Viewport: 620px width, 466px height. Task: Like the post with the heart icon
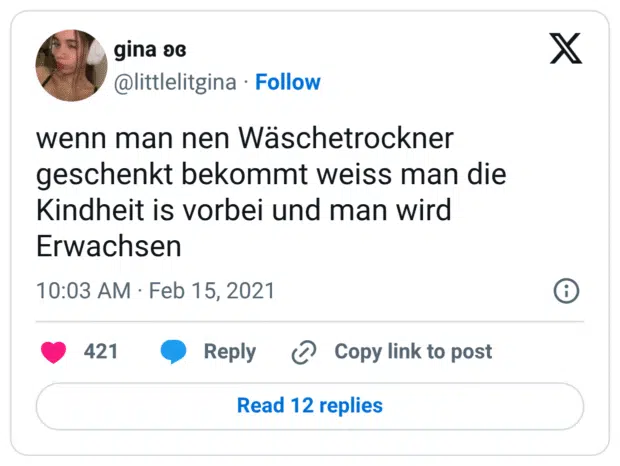point(53,352)
